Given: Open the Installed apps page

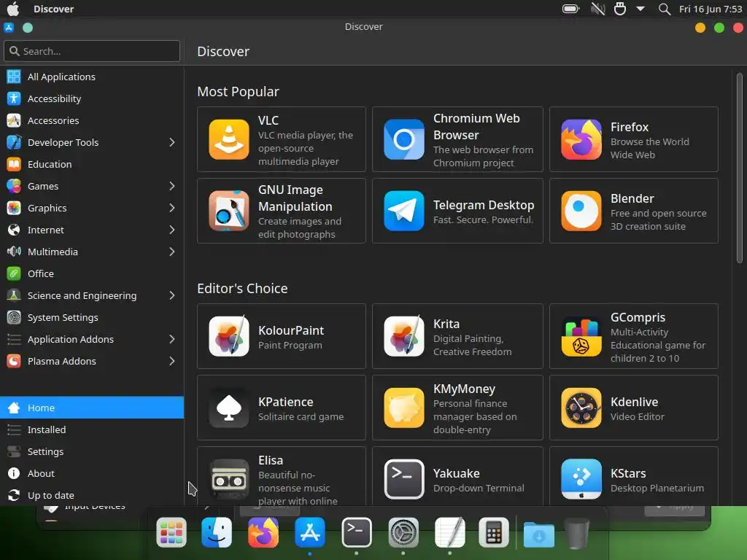Looking at the screenshot, I should point(92,429).
